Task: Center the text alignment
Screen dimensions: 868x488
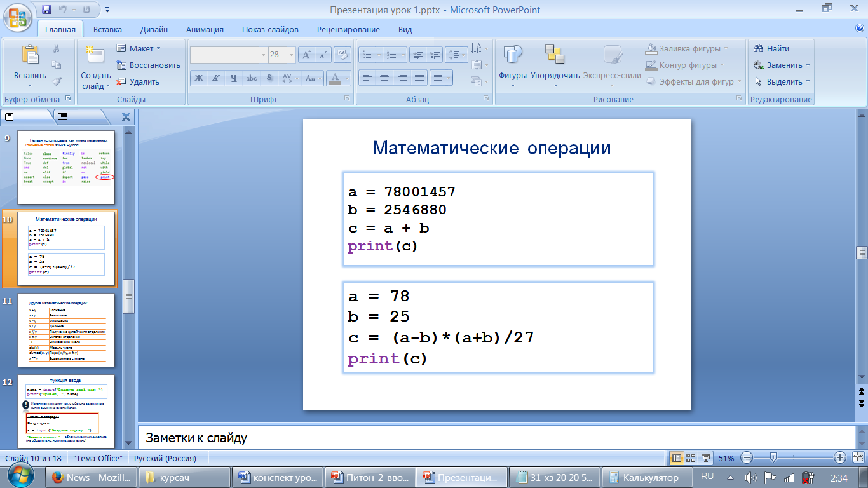Action: [x=384, y=78]
